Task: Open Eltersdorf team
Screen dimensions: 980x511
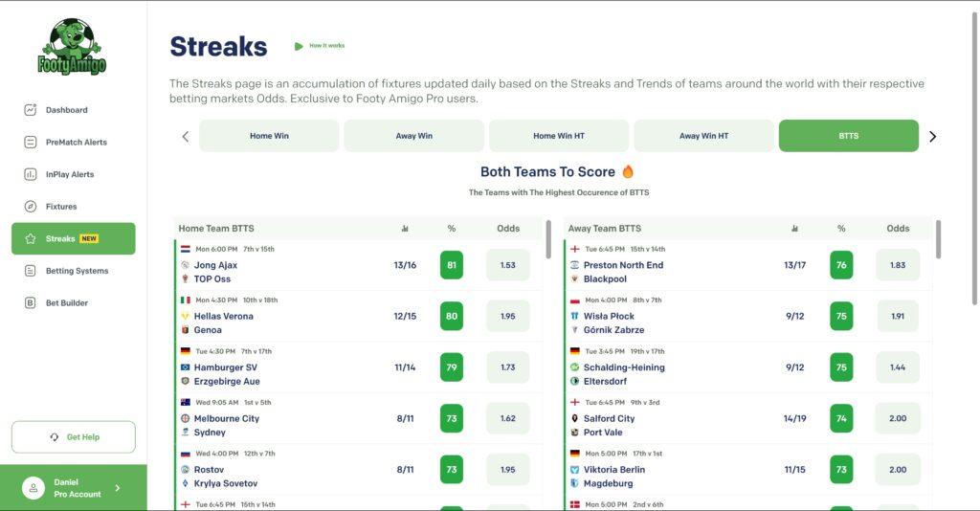Action: pyautogui.click(x=605, y=381)
